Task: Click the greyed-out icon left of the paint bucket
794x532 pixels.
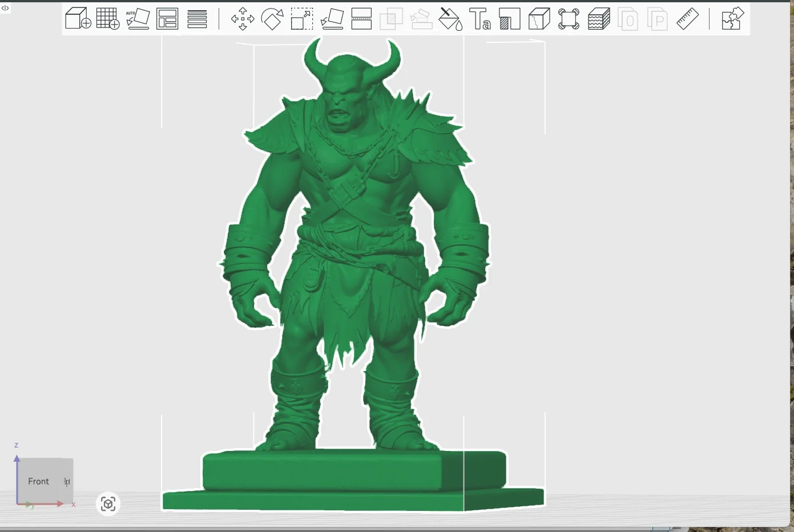Action: (x=421, y=19)
